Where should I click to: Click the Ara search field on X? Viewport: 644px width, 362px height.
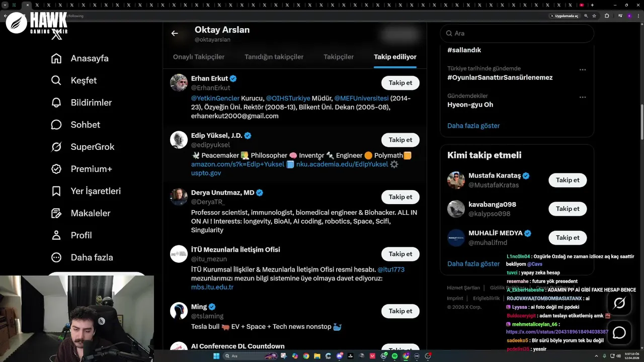tap(517, 33)
